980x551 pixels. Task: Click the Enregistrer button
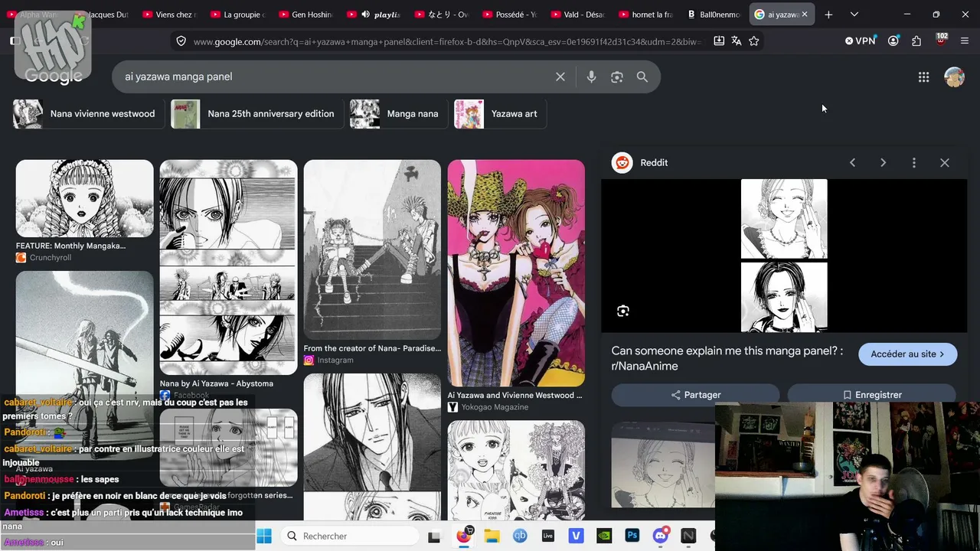871,395
